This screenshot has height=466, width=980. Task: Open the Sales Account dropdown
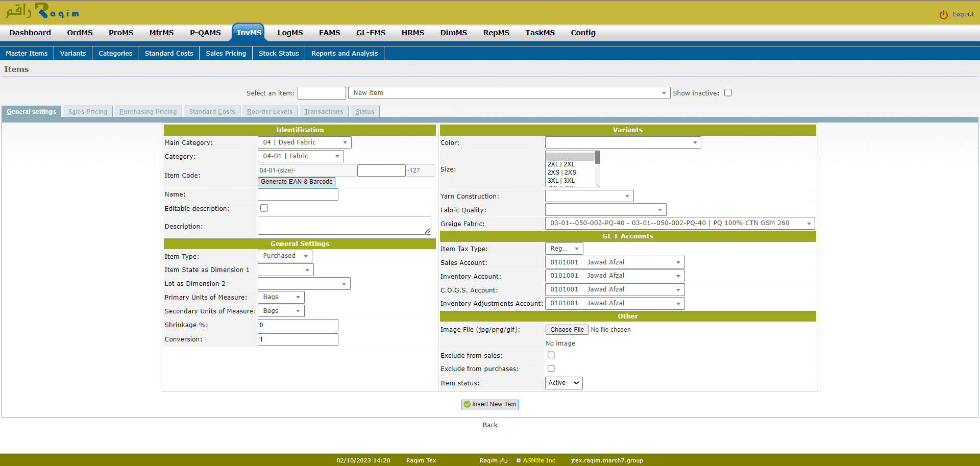tap(615, 262)
